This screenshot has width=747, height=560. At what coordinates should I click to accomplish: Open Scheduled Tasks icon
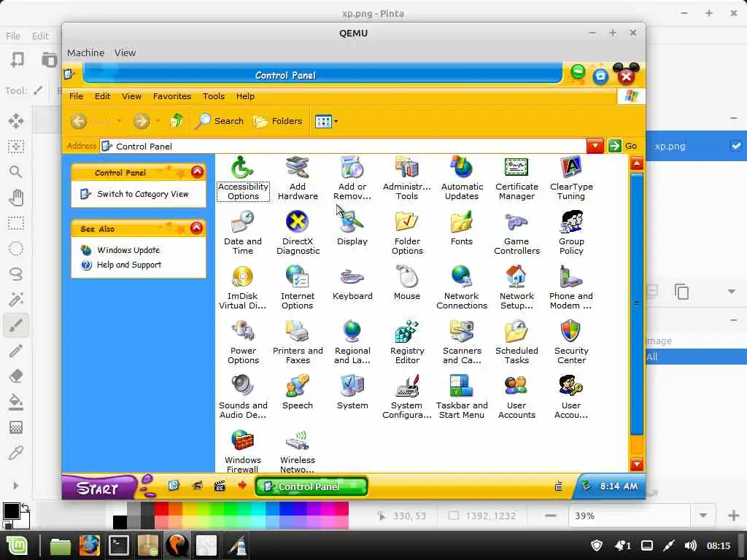pyautogui.click(x=516, y=343)
